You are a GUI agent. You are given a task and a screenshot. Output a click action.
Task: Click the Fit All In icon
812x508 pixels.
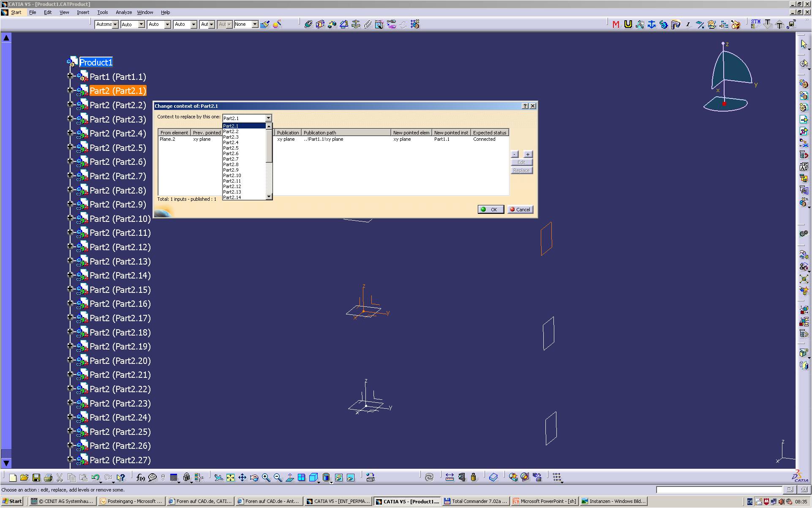[x=230, y=478]
